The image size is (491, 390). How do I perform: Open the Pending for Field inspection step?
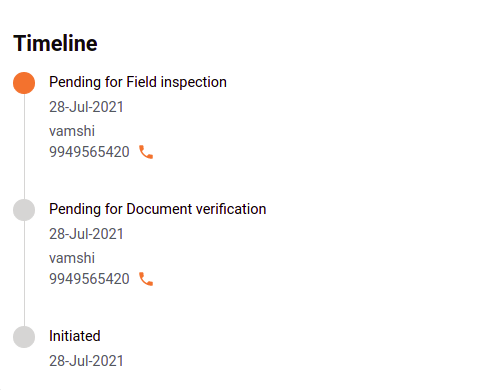coord(138,82)
